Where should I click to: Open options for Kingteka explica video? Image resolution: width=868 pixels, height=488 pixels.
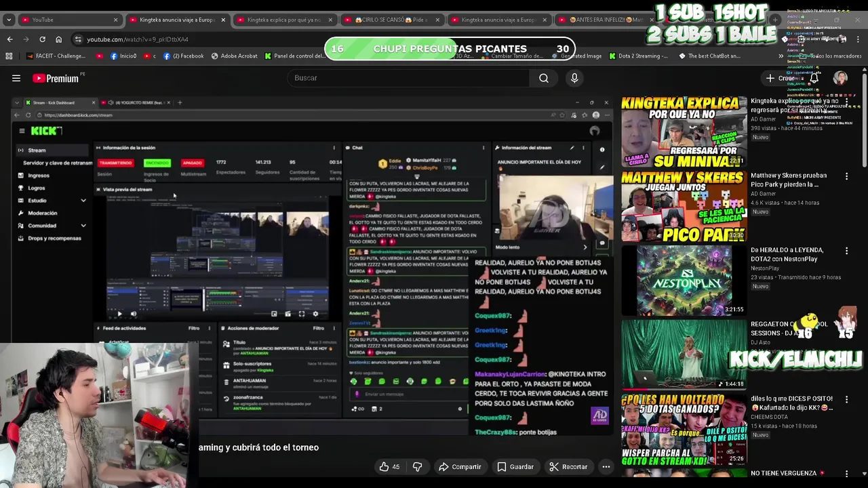click(846, 102)
